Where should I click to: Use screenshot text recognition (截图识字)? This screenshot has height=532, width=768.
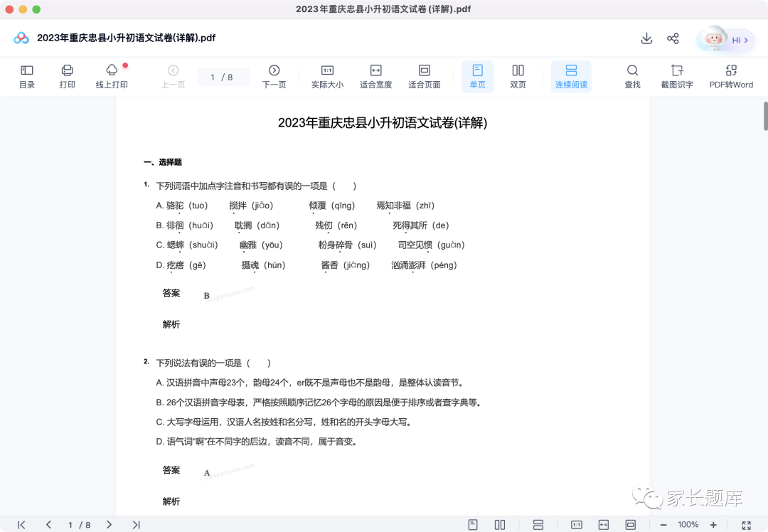click(677, 77)
